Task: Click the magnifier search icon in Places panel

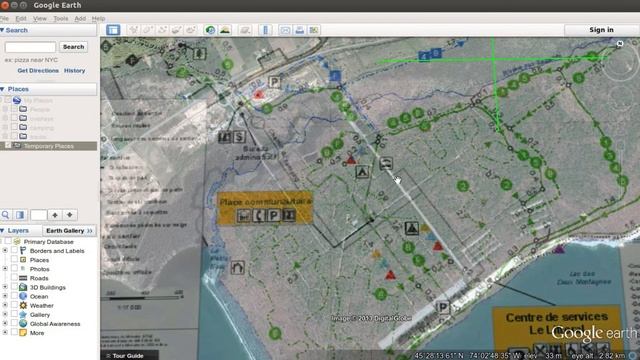Action: click(x=6, y=215)
